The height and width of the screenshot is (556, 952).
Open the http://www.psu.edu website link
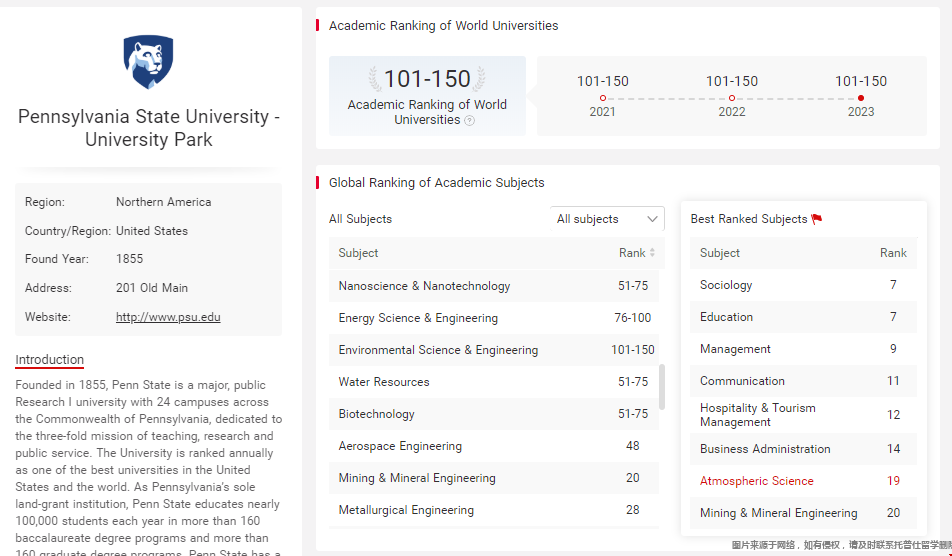pos(168,317)
